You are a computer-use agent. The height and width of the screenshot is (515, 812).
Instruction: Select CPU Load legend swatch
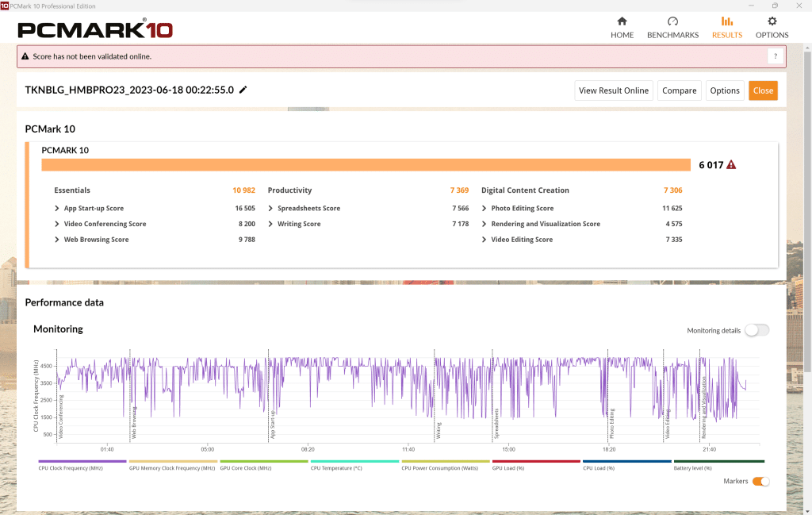(x=627, y=461)
